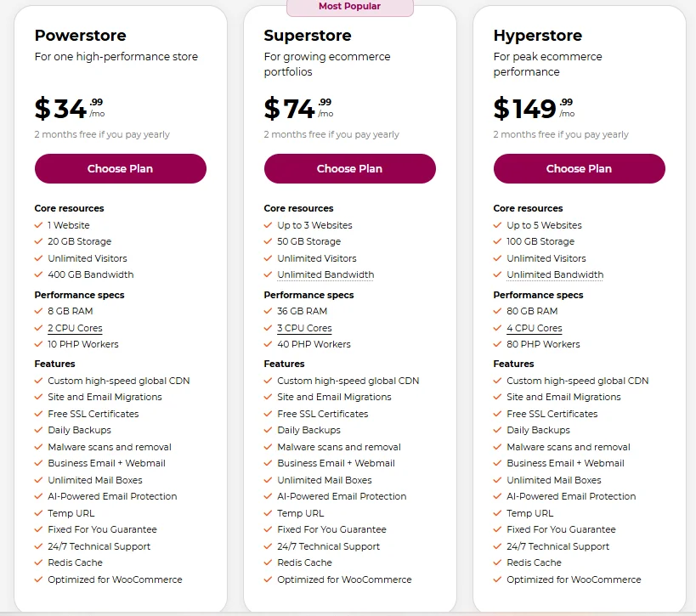Click checkmark next to "Up to 3 Websites"
696x616 pixels.
pos(267,226)
